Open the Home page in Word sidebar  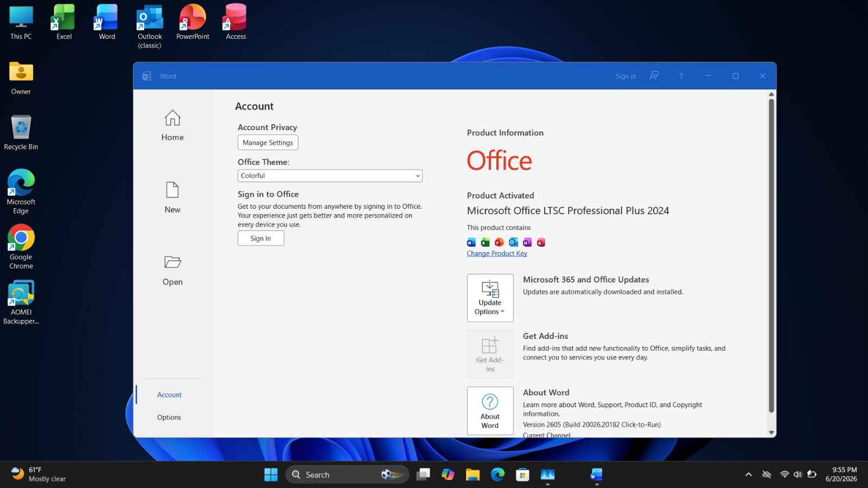click(x=173, y=126)
